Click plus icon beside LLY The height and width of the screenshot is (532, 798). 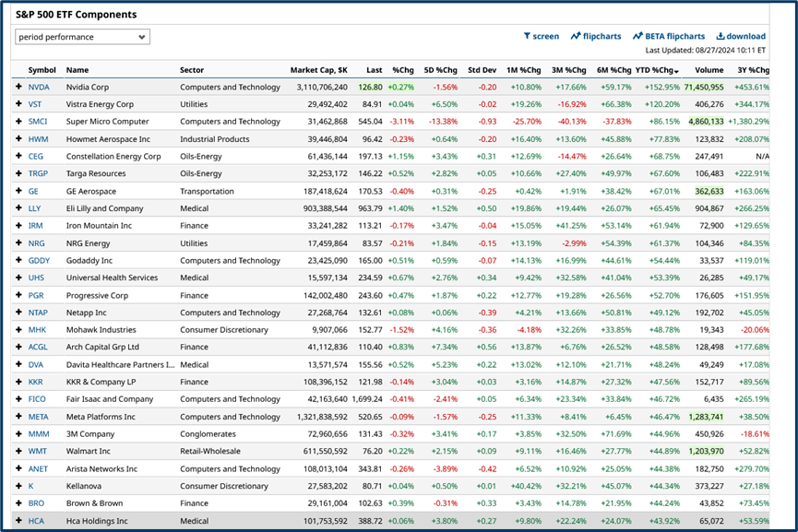18,208
